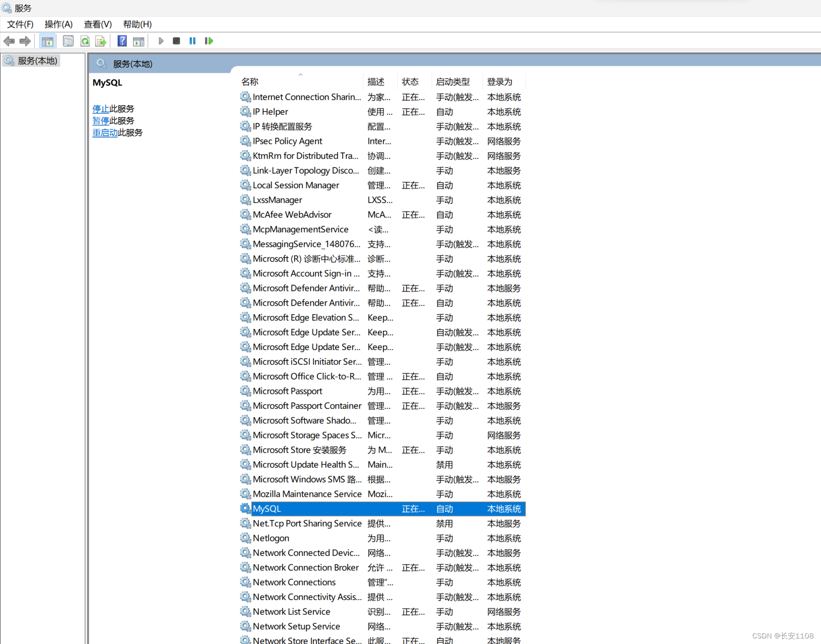Screen dimensions: 821x644
Task: Select McpManagementService row
Action: 383,229
